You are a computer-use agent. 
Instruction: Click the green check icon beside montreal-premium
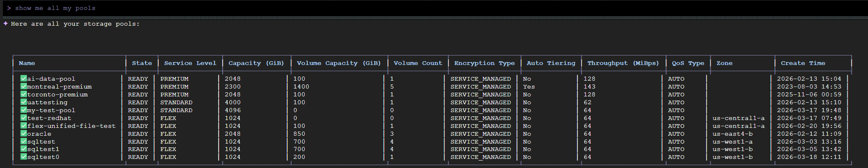click(x=24, y=86)
